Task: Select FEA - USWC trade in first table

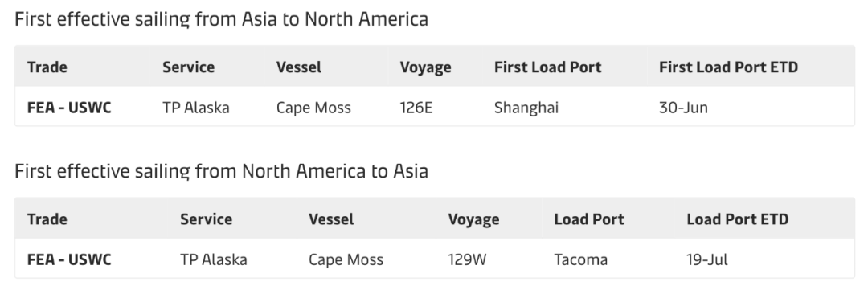Action: (x=69, y=108)
